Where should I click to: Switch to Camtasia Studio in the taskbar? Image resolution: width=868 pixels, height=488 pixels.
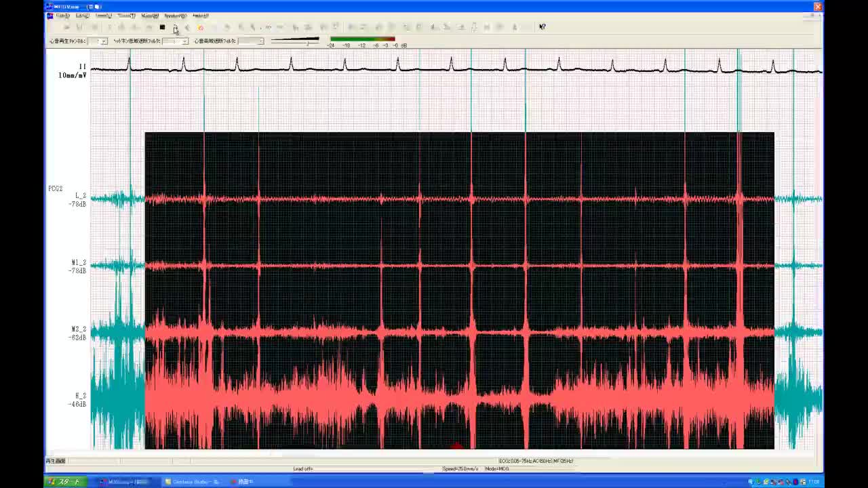(x=193, y=481)
